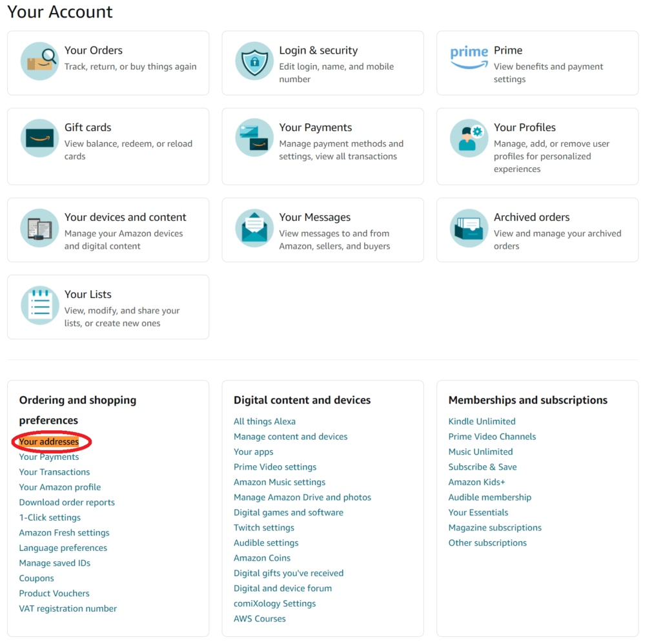The height and width of the screenshot is (644, 661).
Task: Open Digital gifts you've received
Action: point(289,573)
